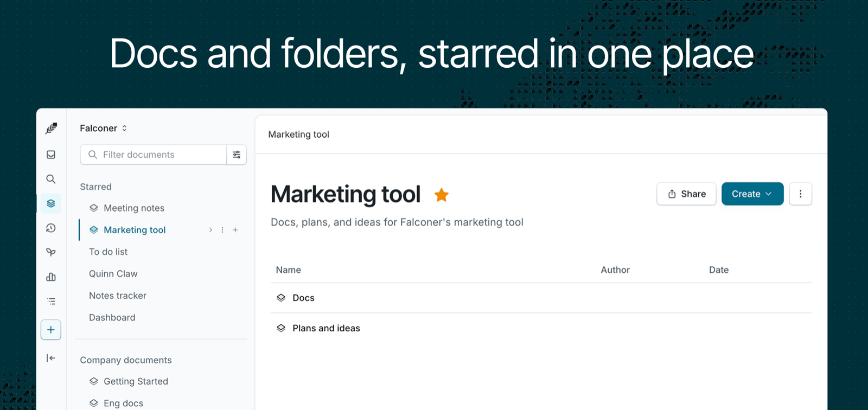Screen dimensions: 868x410
Task: Open the Plans and ideas row
Action: point(541,328)
